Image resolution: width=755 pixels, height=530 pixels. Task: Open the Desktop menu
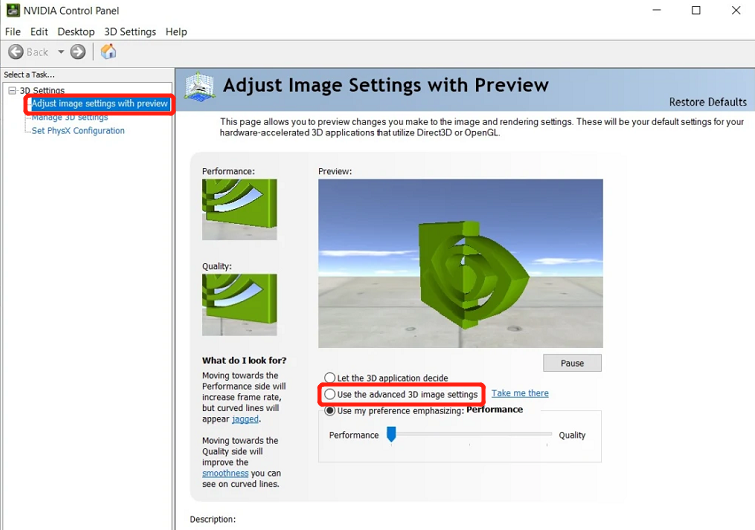click(76, 32)
